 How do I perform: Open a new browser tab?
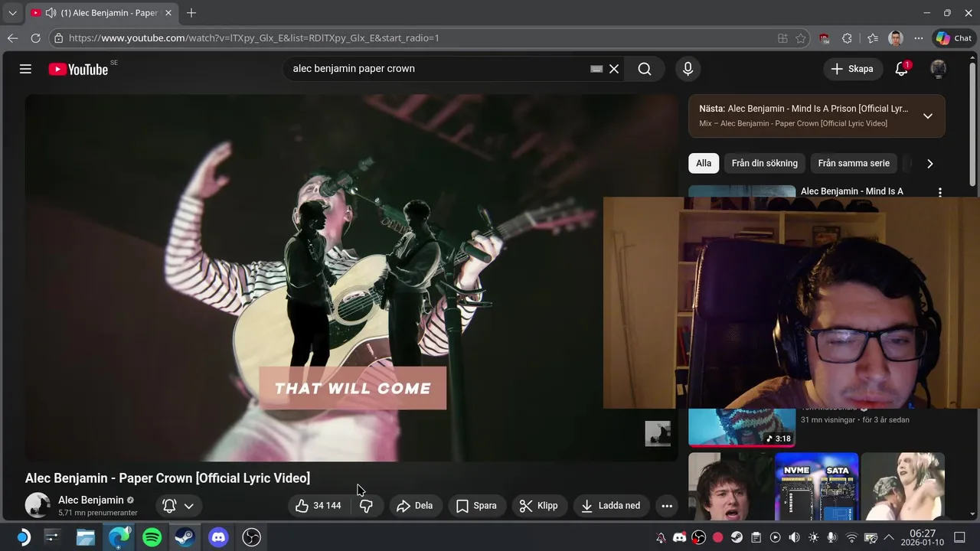click(191, 13)
